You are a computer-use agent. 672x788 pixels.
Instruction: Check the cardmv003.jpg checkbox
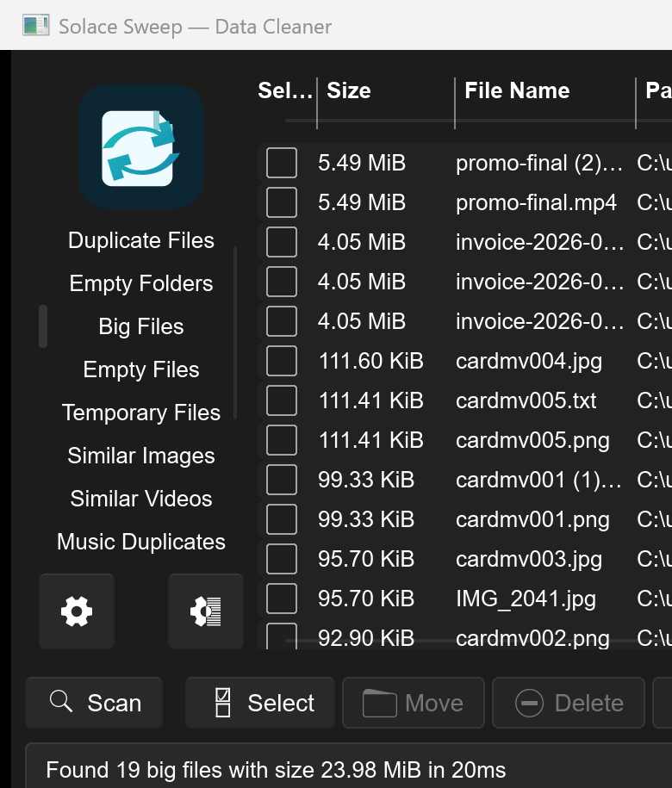pyautogui.click(x=282, y=559)
